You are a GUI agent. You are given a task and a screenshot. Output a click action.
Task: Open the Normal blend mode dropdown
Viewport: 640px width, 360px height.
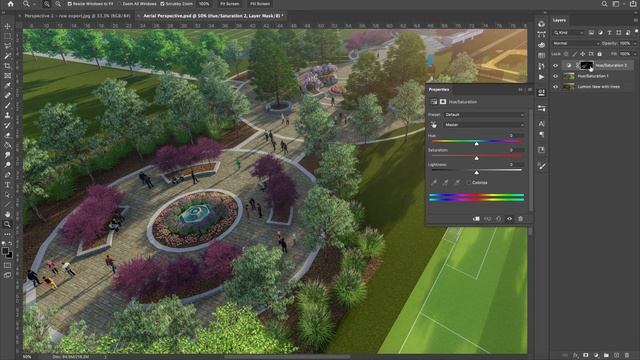576,43
